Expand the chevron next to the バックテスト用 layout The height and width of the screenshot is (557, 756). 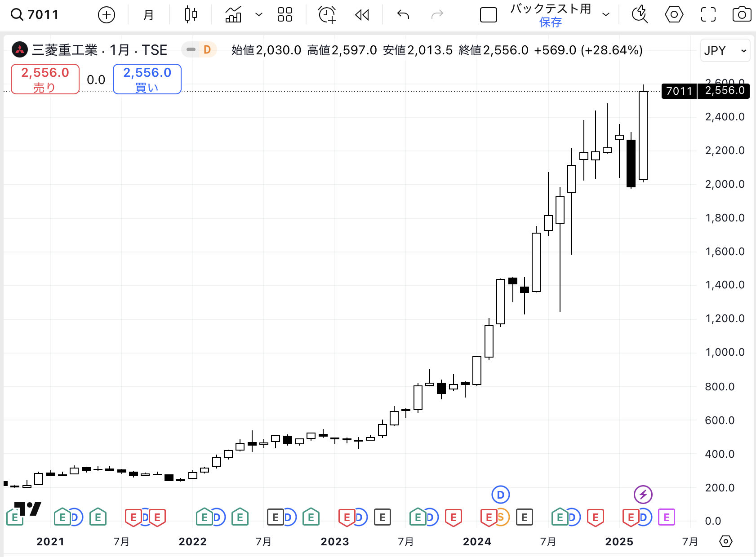(606, 15)
